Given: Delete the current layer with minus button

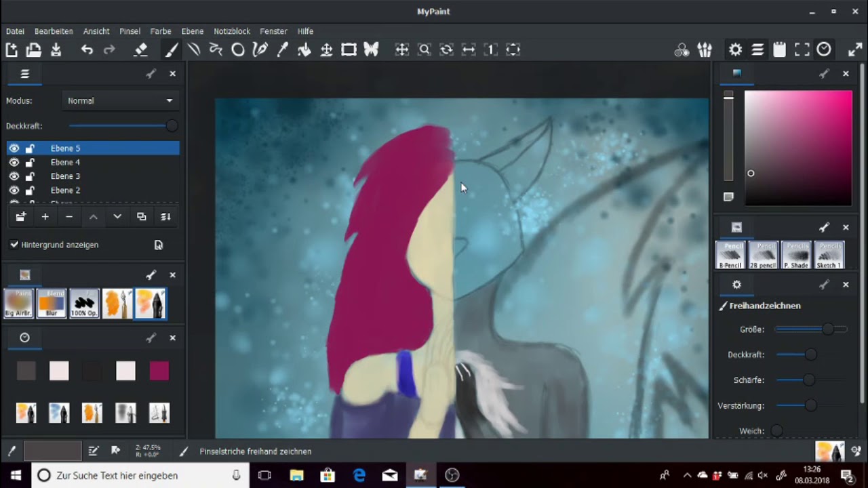Looking at the screenshot, I should coord(69,217).
